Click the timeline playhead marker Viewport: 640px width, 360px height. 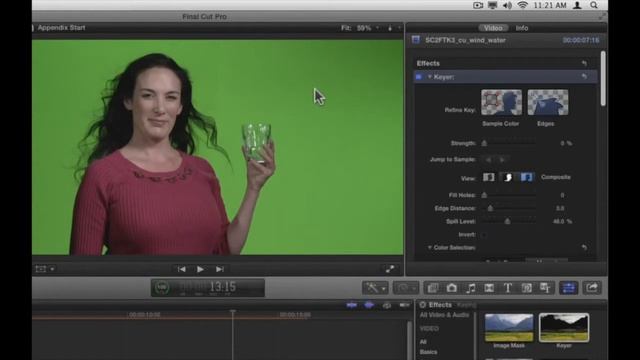233,312
